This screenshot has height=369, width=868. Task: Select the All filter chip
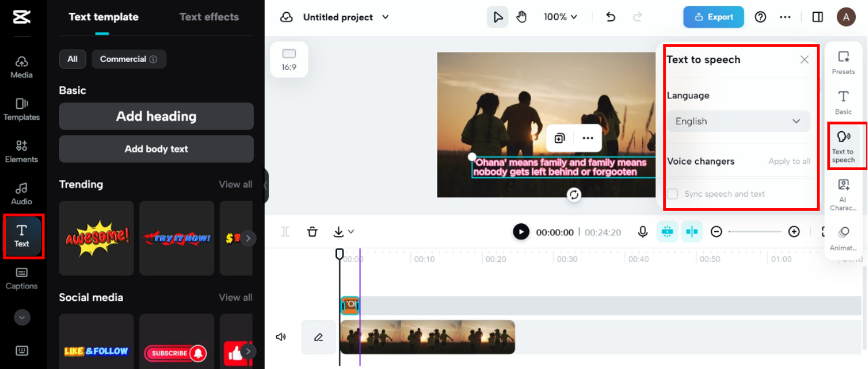point(72,59)
